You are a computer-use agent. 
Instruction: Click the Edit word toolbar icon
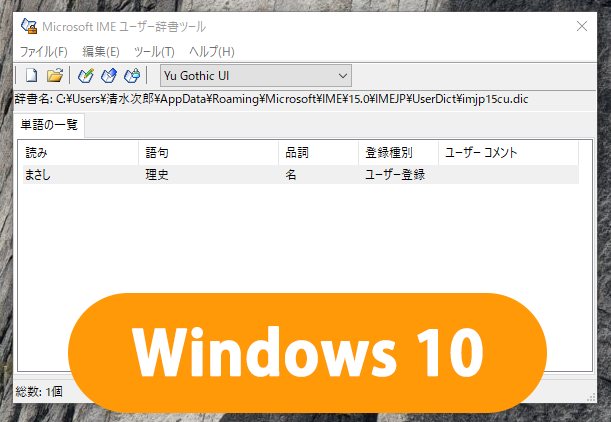109,75
